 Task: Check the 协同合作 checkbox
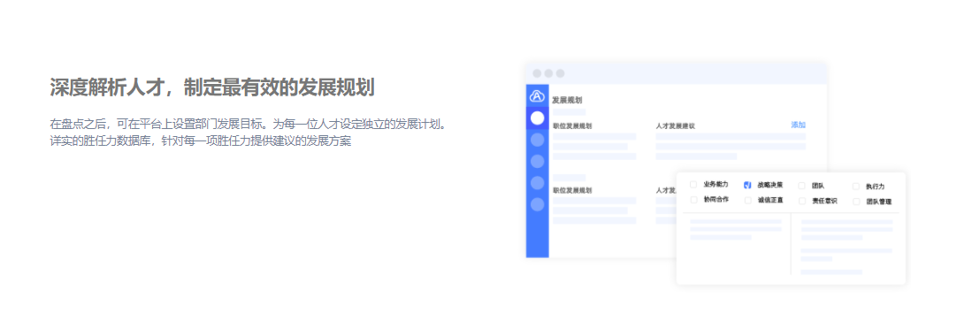pyautogui.click(x=693, y=200)
